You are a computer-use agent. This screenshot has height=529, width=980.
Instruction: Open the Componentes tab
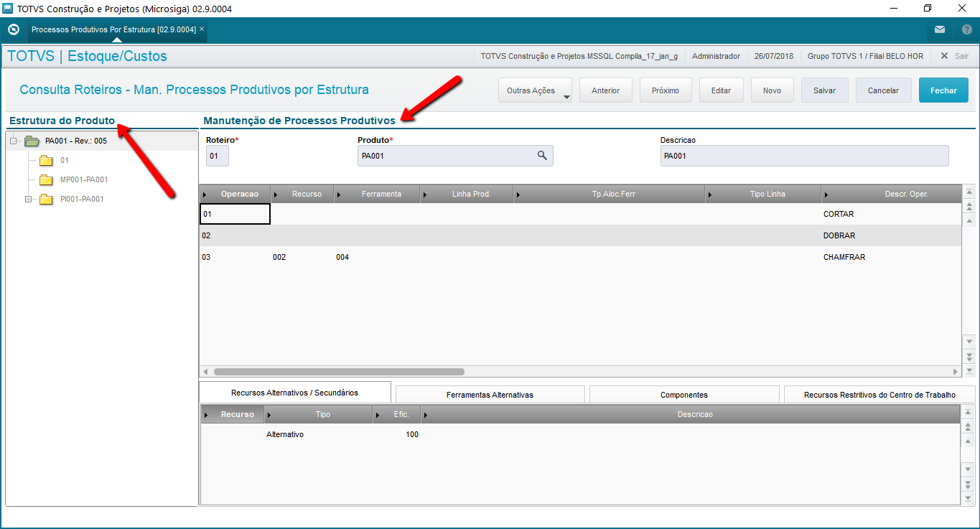pyautogui.click(x=684, y=395)
